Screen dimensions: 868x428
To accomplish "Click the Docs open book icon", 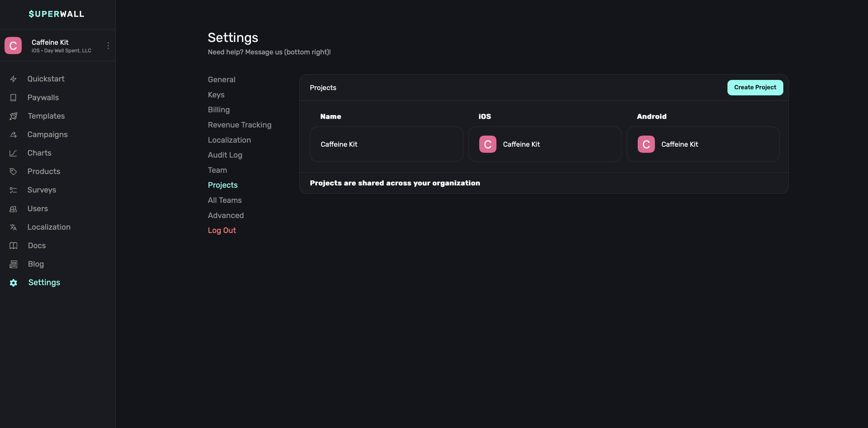I will (13, 246).
